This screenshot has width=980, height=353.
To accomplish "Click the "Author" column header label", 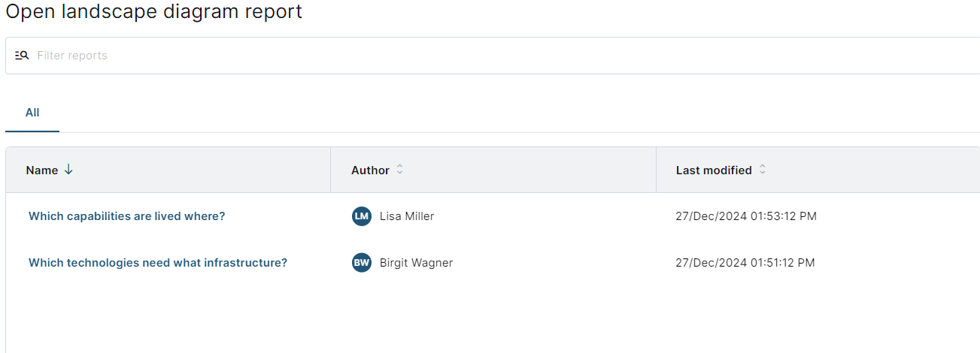I will tap(370, 170).
